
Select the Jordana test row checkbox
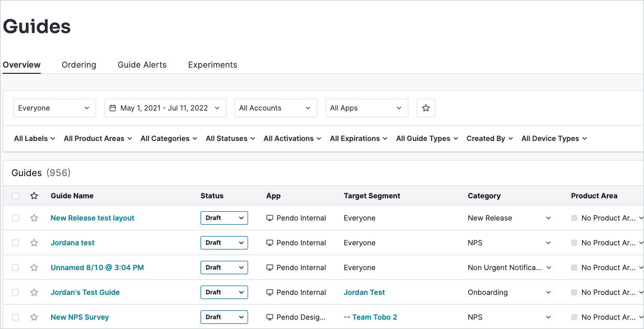click(16, 243)
